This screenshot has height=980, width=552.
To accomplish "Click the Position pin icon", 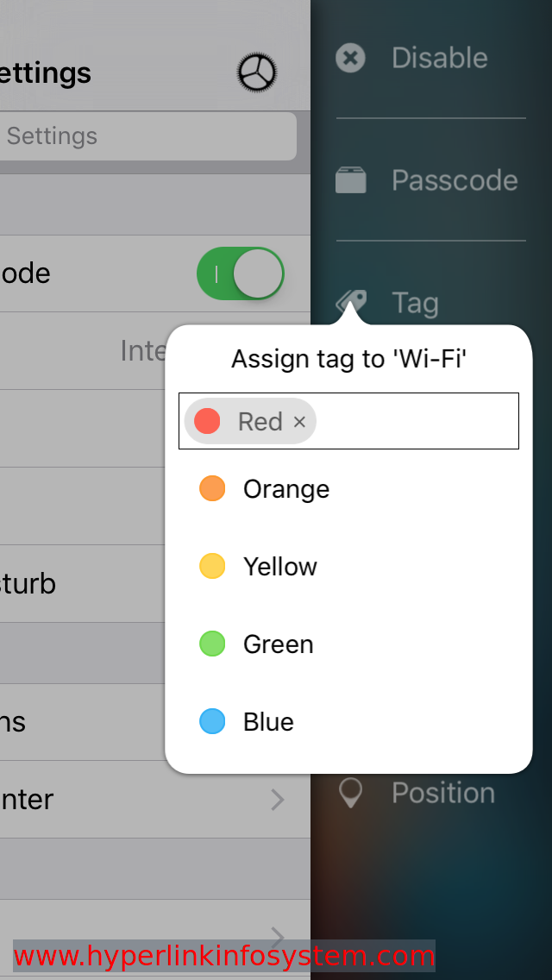I will [x=351, y=793].
